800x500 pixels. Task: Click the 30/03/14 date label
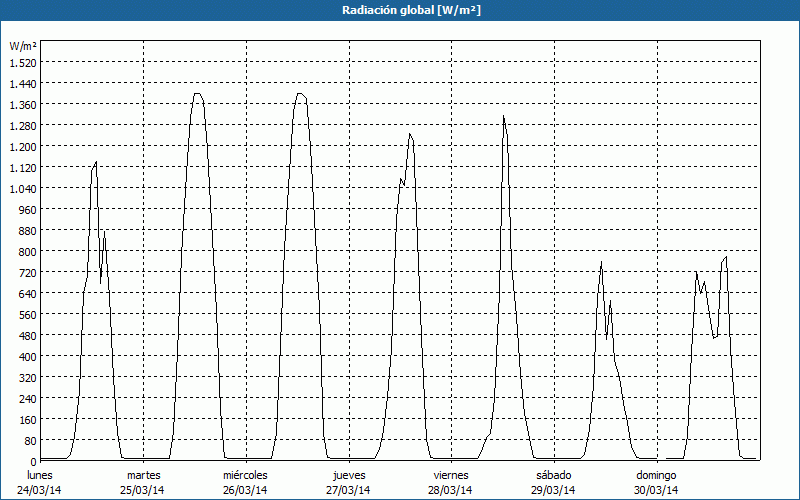click(657, 490)
